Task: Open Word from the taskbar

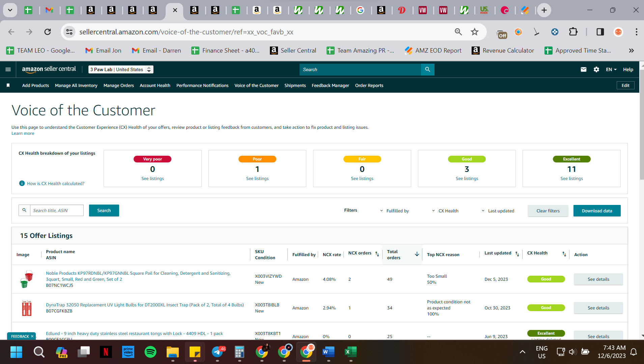Action: point(328,352)
